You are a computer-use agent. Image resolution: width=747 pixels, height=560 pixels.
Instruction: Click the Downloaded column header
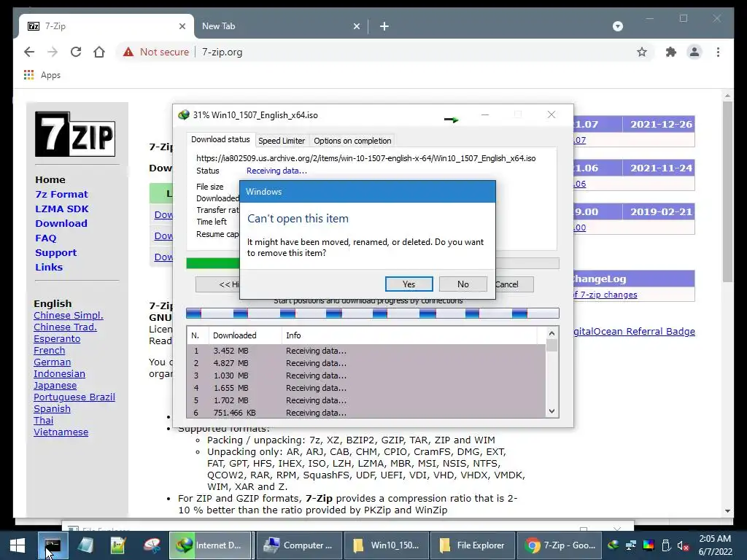245,335
